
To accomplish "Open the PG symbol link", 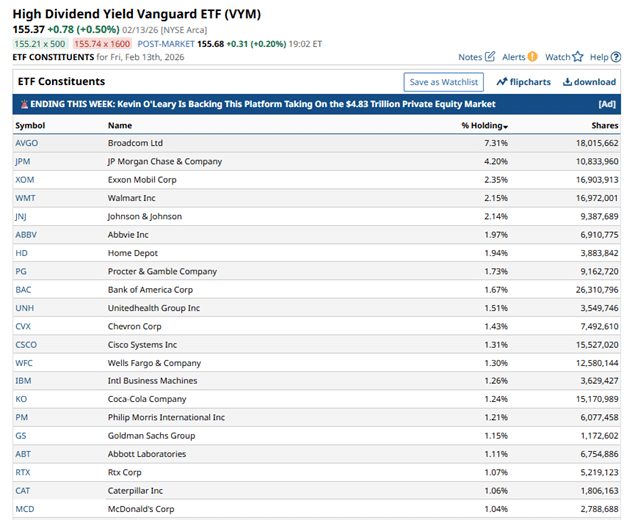I will (21, 271).
